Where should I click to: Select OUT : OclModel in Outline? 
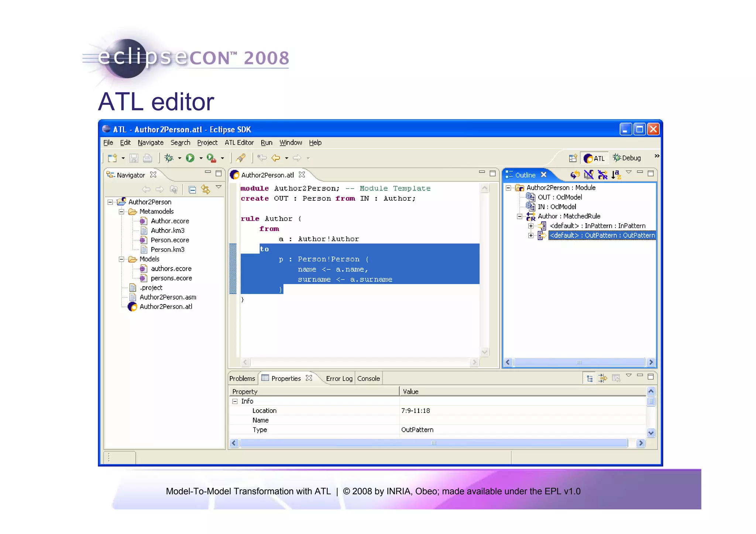pyautogui.click(x=560, y=197)
